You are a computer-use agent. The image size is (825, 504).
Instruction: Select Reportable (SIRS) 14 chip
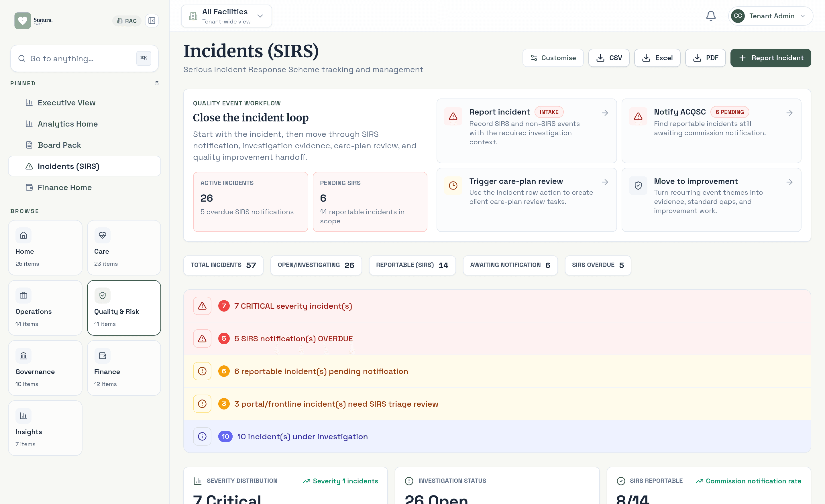point(412,265)
